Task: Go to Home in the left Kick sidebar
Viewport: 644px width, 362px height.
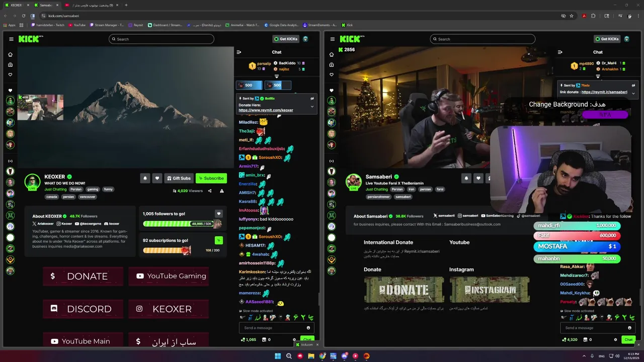Action: pos(10,54)
